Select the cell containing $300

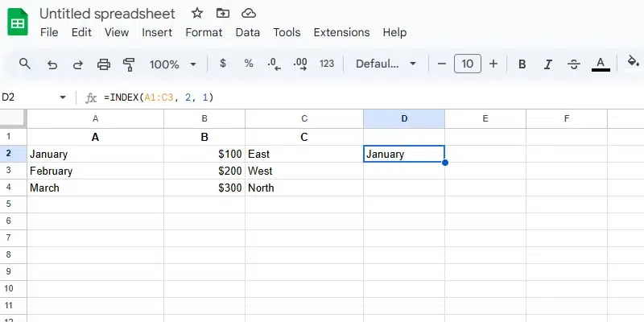(x=204, y=188)
